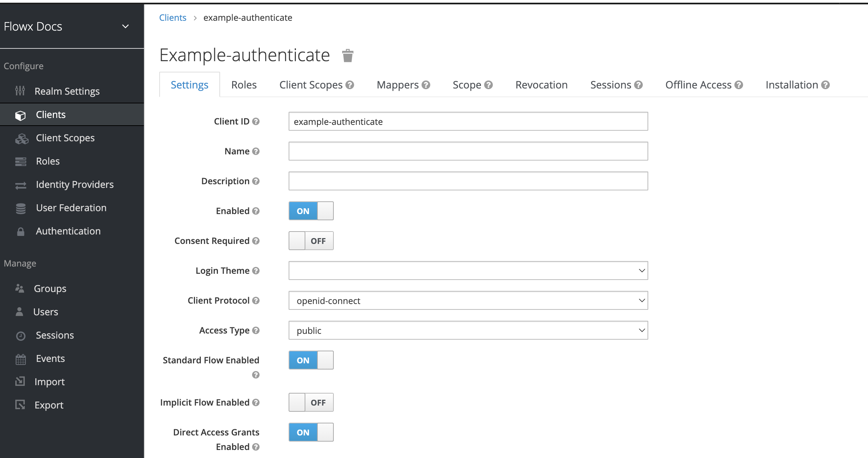Image resolution: width=868 pixels, height=458 pixels.
Task: Enable the Implicit Flow Enabled switch
Action: tap(311, 403)
